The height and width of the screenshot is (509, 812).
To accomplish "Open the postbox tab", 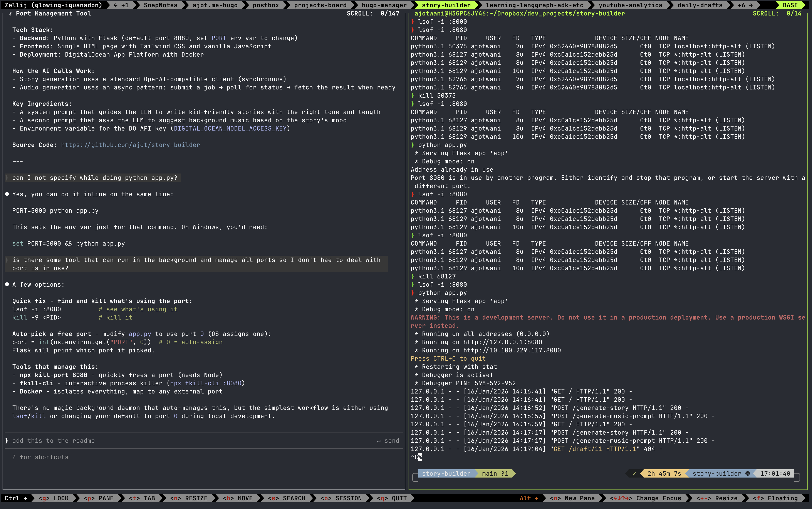I will point(265,5).
